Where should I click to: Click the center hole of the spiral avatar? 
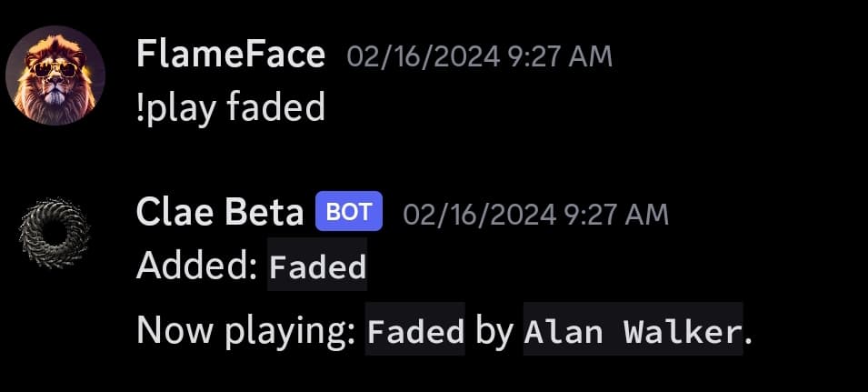(55, 233)
